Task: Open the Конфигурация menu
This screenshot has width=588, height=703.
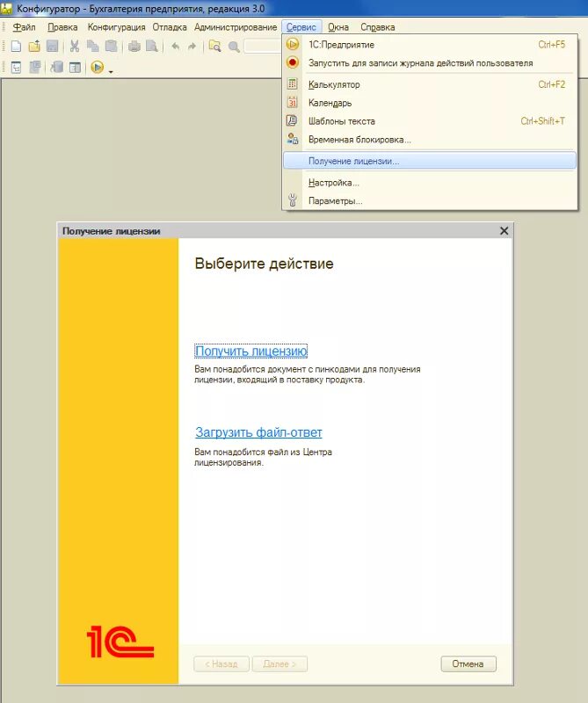Action: click(x=117, y=27)
